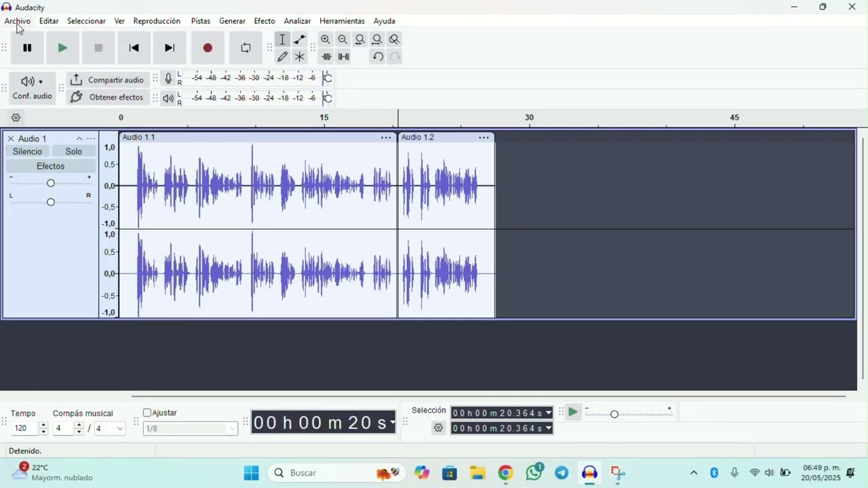This screenshot has height=488, width=868.
Task: Start recording with the red Record button
Action: [208, 48]
